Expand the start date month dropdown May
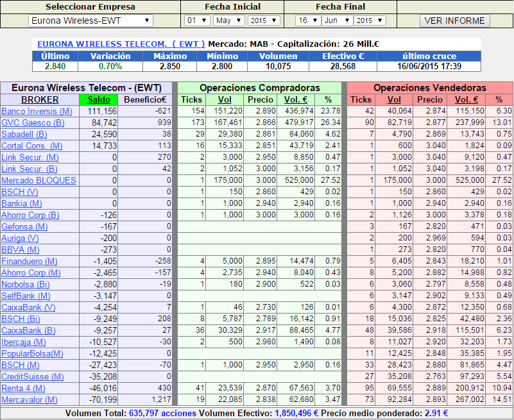The height and width of the screenshot is (420, 514). [x=228, y=21]
